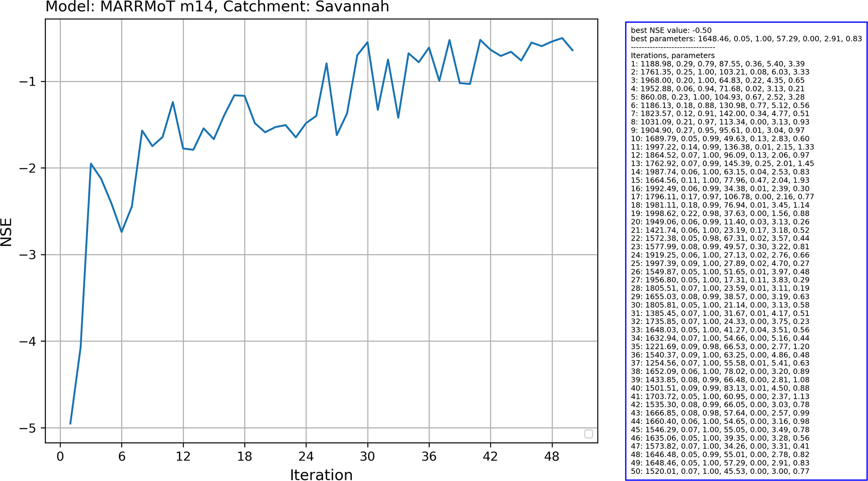Select iteration 50 parameter row
This screenshot has width=868, height=481.
click(720, 471)
